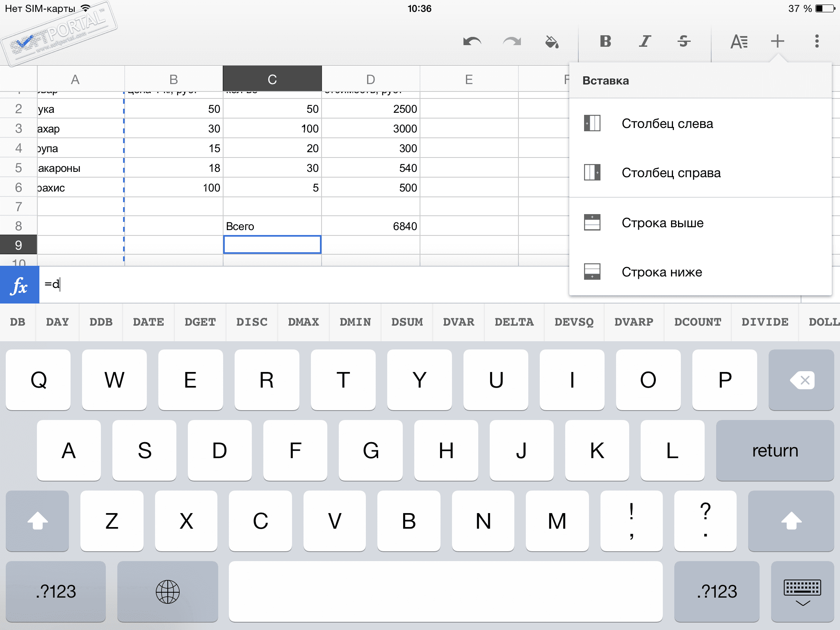Screen dimensions: 840x630
Task: Open the text formatting options icon
Action: (x=739, y=41)
